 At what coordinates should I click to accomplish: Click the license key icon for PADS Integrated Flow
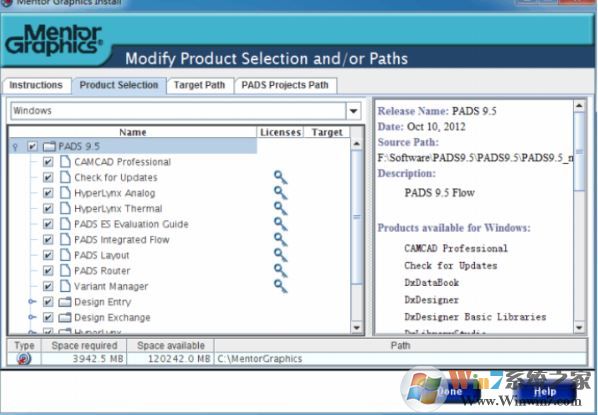tap(280, 240)
